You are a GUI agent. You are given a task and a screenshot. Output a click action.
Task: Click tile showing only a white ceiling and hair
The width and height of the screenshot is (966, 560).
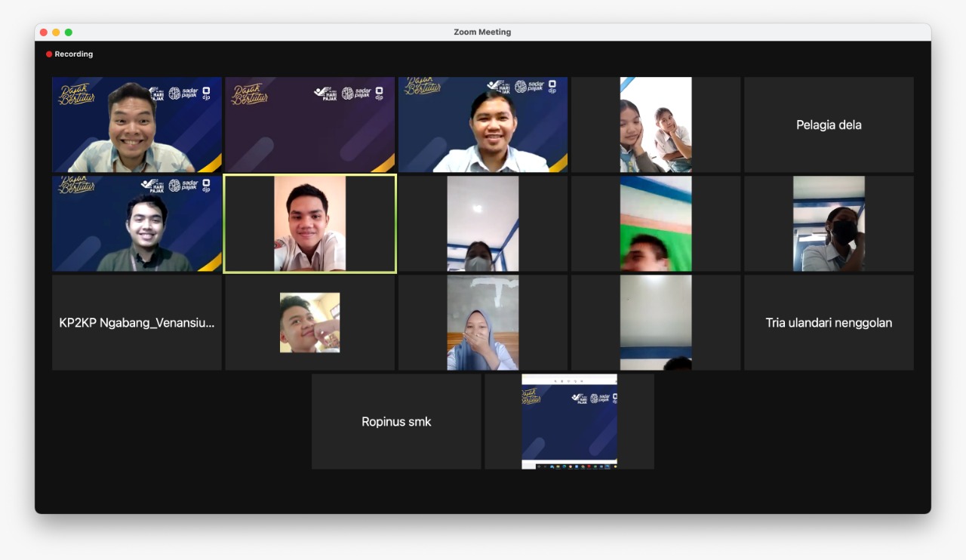click(655, 322)
